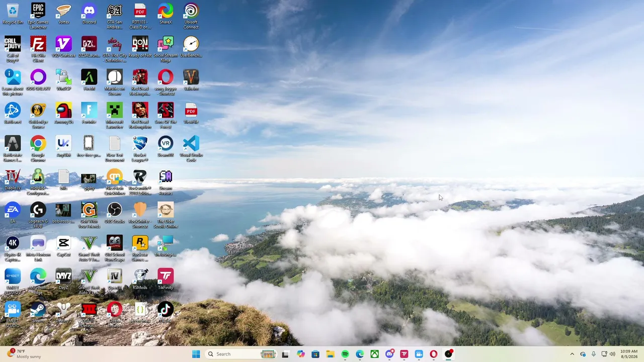Image resolution: width=644 pixels, height=362 pixels.
Task: Select the Ready or Not desktop icon
Action: tap(140, 47)
